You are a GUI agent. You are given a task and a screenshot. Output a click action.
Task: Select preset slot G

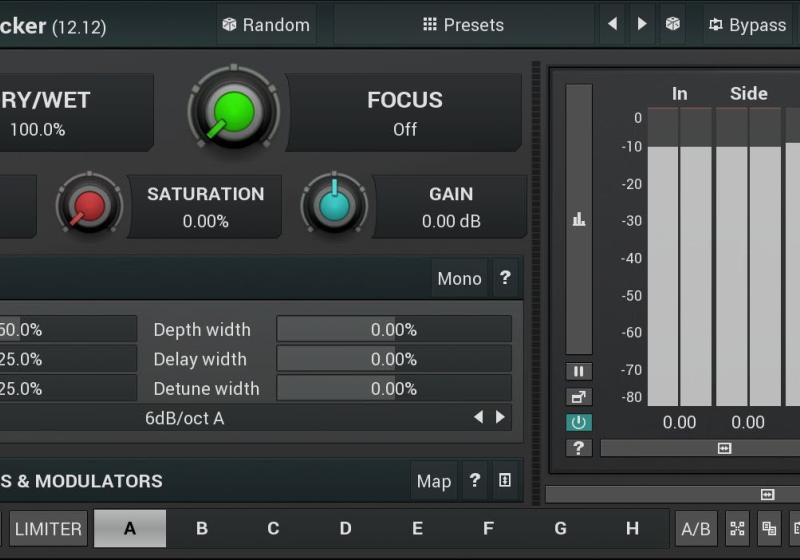(560, 529)
